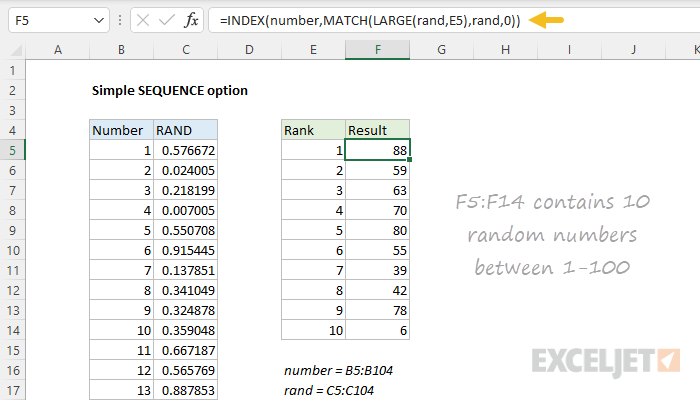Select row 2 header
Screen dimensions: 700x400
[12, 90]
